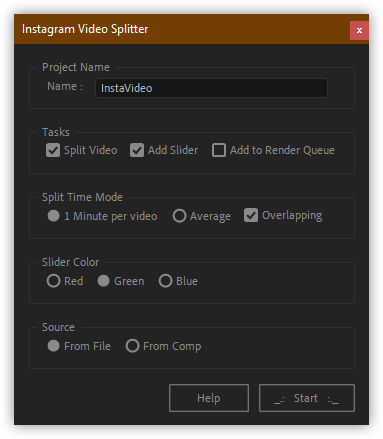383x439 pixels.
Task: Click the Instagram Video Splitter title text
Action: click(85, 29)
